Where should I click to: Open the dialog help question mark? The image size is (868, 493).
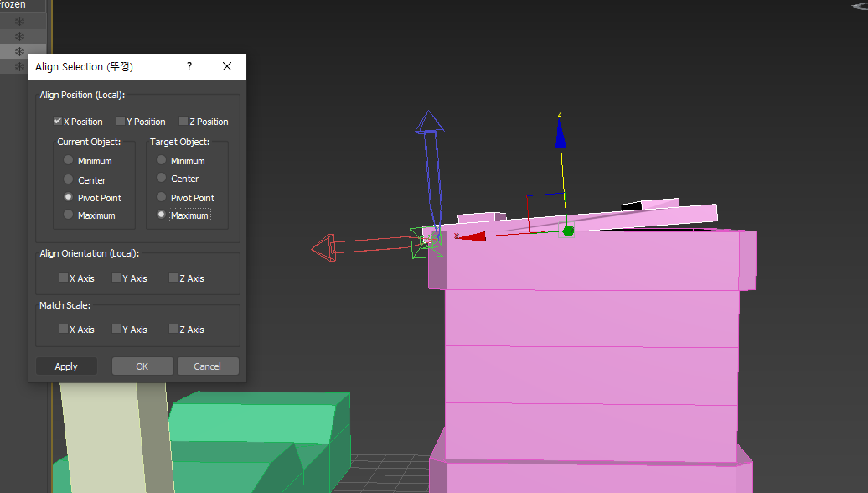[189, 66]
